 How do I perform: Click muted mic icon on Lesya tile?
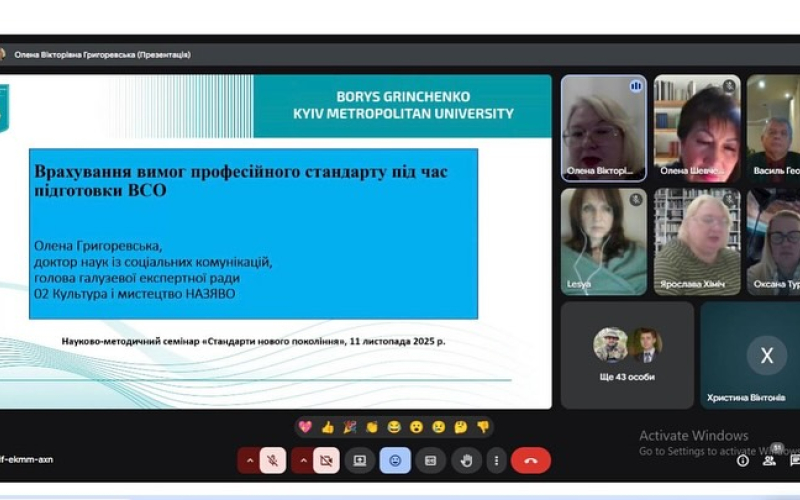636,199
